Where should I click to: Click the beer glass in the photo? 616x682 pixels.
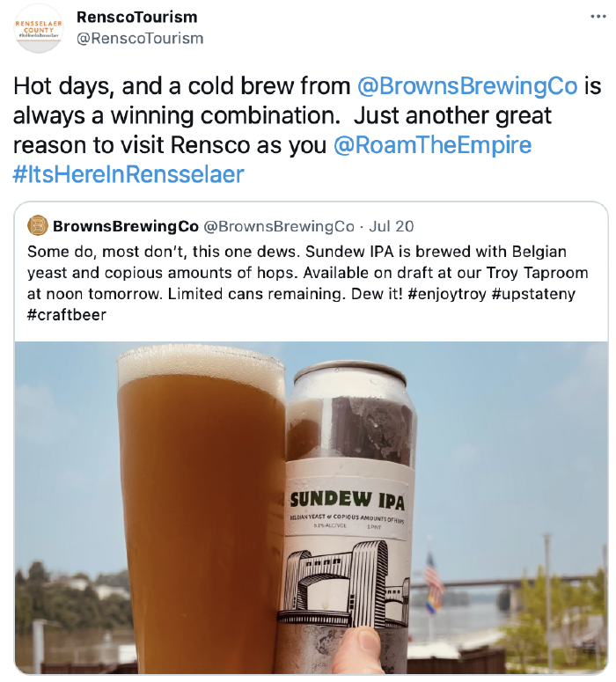pyautogui.click(x=202, y=510)
